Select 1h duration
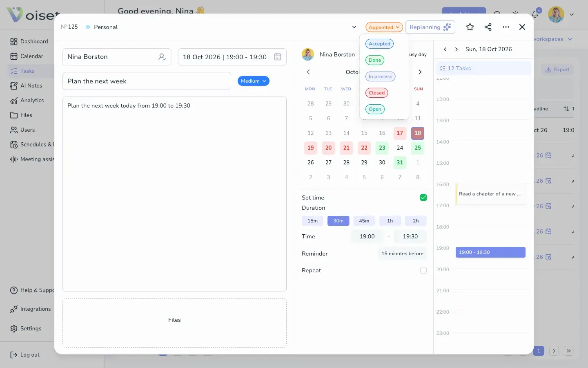Screen dimensions: 588x368 coord(390,221)
